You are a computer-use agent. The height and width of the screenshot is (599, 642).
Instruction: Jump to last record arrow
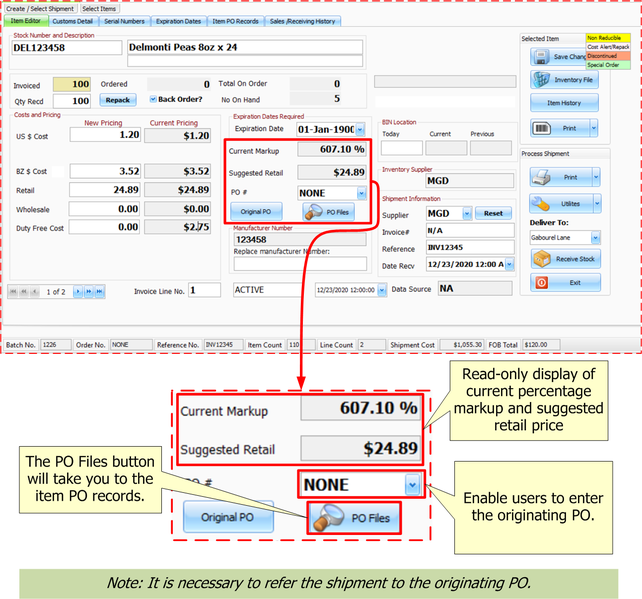pos(99,292)
